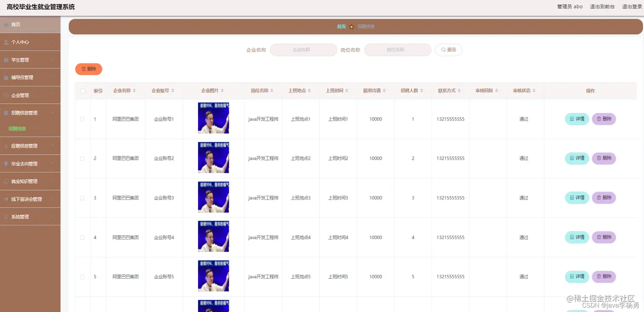Viewport: 644px width, 312px height.
Task: Expand the 线下宣讲会管理 menu chevron
Action: (x=52, y=199)
